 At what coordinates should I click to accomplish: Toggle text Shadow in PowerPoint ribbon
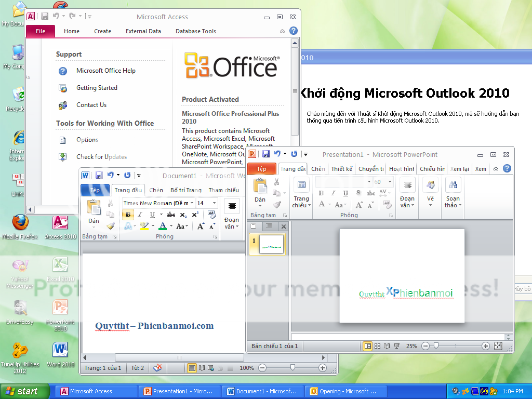358,193
